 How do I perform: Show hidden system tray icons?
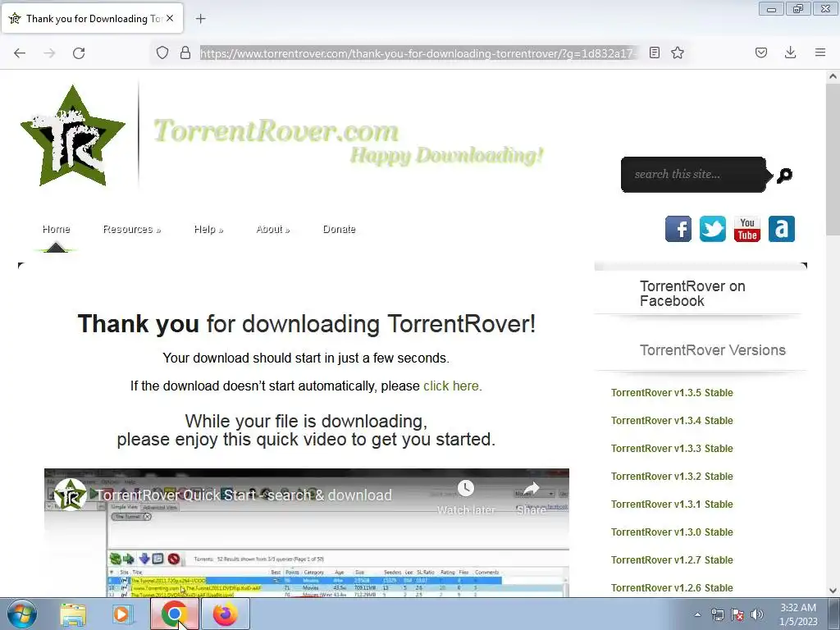[697, 615]
